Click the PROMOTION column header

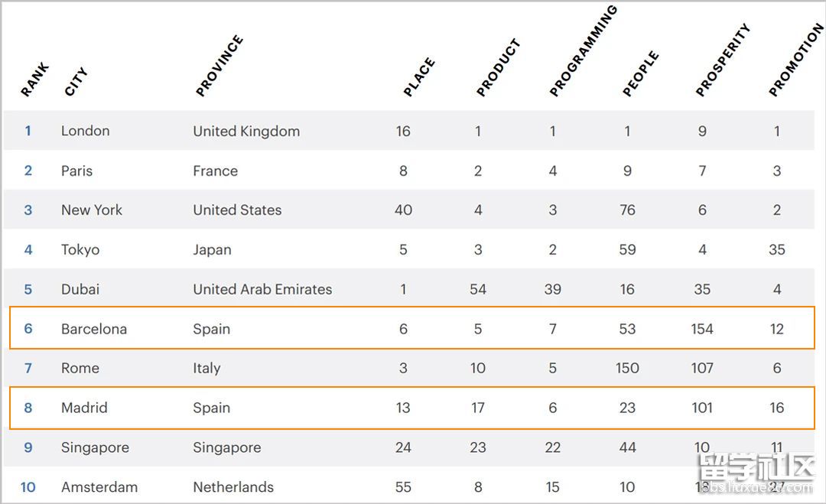click(796, 60)
